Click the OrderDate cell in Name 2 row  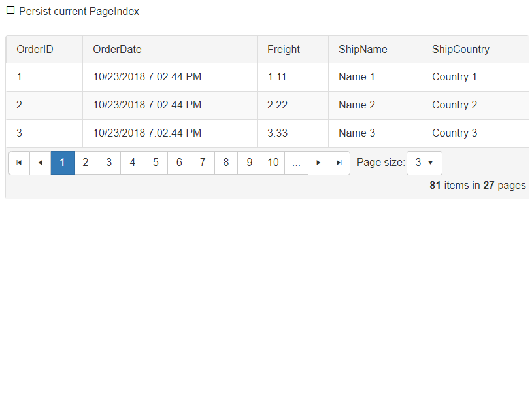(x=170, y=105)
